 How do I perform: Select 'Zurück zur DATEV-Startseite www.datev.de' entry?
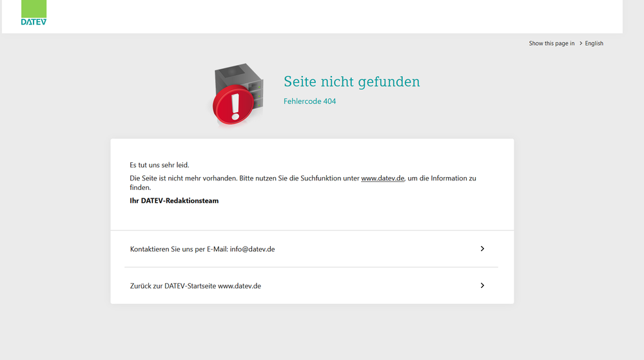pyautogui.click(x=195, y=286)
